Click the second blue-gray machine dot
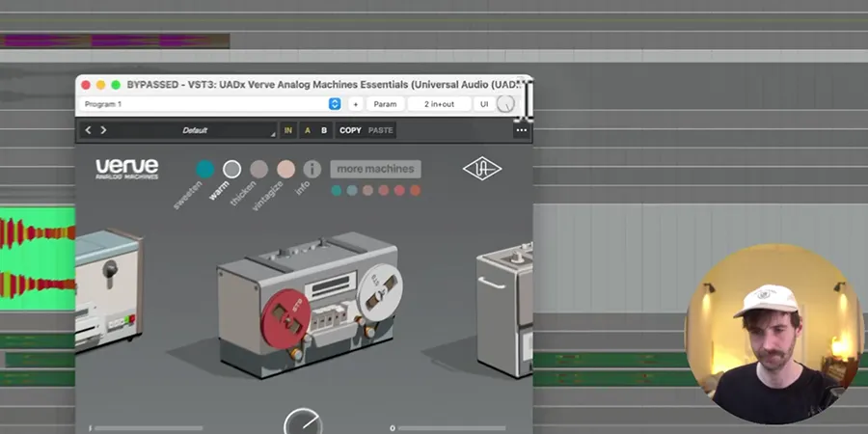This screenshot has width=868, height=434. [x=352, y=190]
